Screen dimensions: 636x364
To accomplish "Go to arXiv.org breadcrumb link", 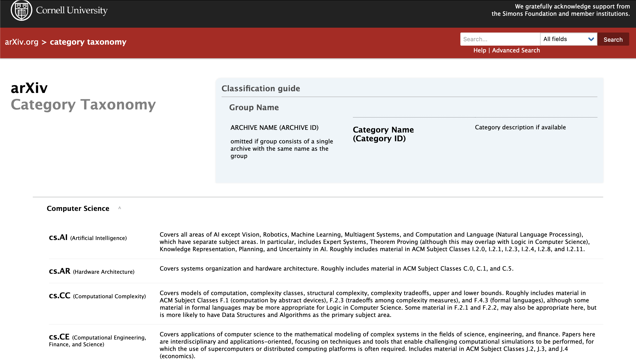I will point(22,42).
